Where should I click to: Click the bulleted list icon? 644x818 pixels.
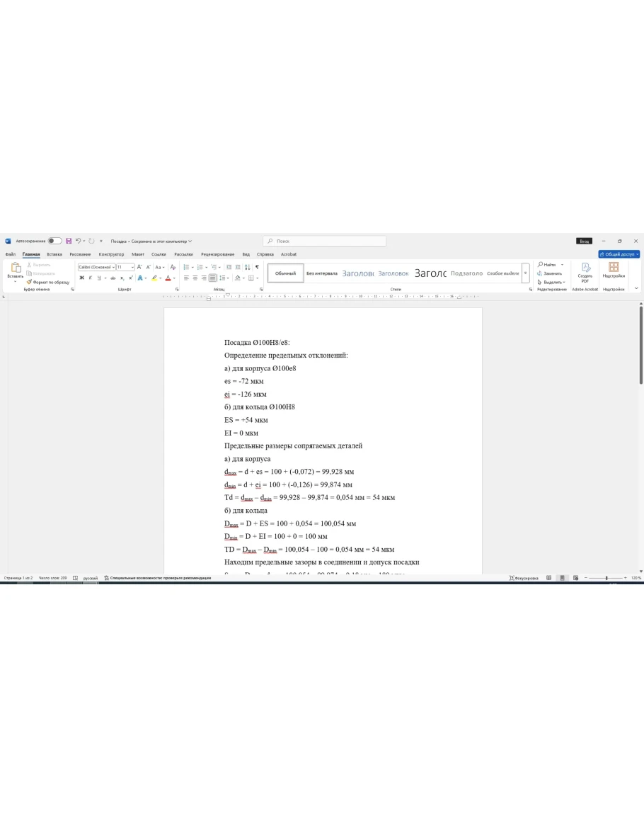186,267
